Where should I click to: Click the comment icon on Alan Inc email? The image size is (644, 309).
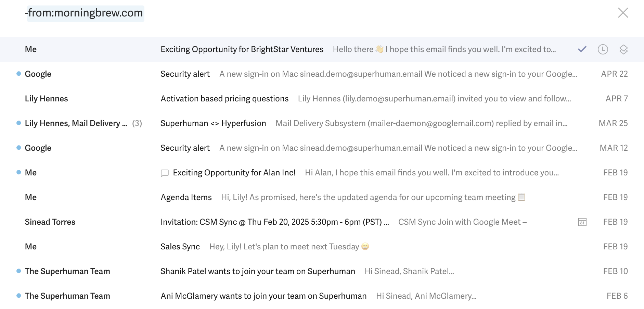[165, 173]
